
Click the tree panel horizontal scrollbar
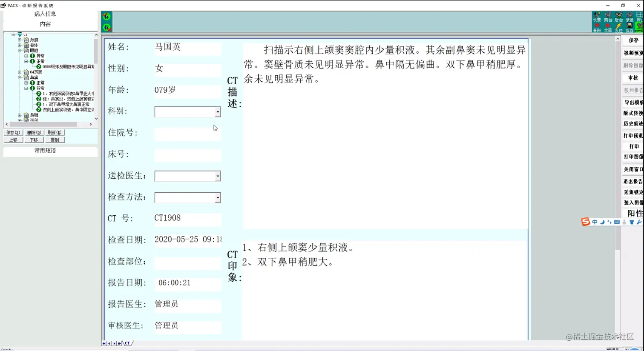[49, 124]
